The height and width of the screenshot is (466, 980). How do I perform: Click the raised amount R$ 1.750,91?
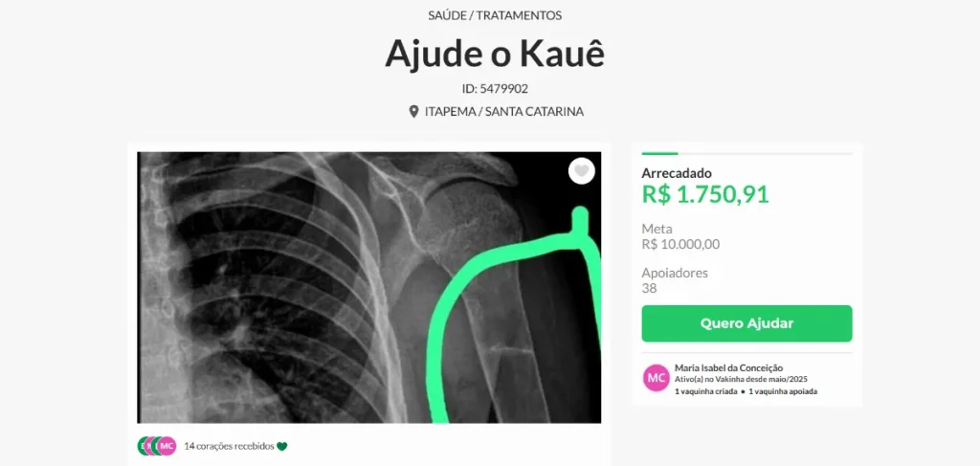705,194
